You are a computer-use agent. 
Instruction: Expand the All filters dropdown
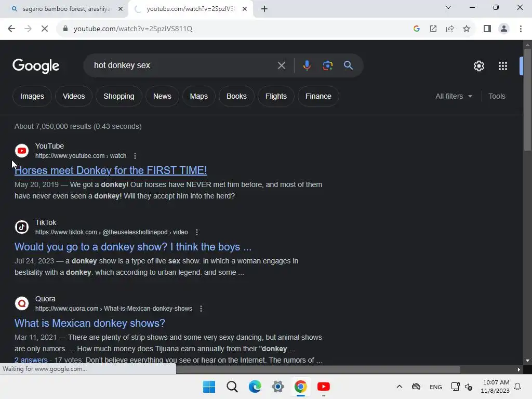click(x=454, y=96)
